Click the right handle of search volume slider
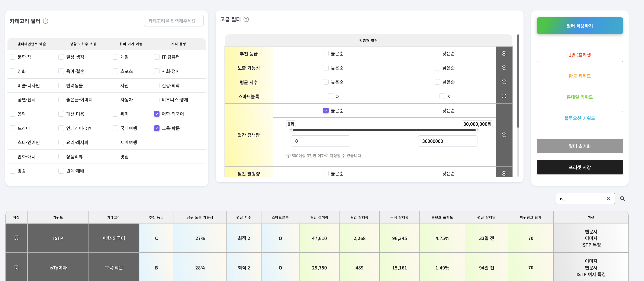Image resolution: width=644 pixels, height=281 pixels. point(477,130)
